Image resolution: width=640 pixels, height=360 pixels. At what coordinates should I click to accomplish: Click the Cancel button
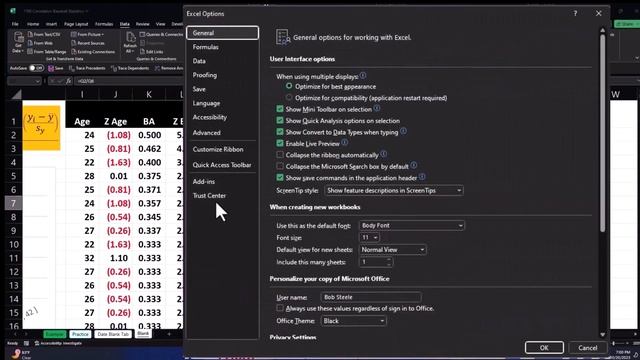(587, 348)
